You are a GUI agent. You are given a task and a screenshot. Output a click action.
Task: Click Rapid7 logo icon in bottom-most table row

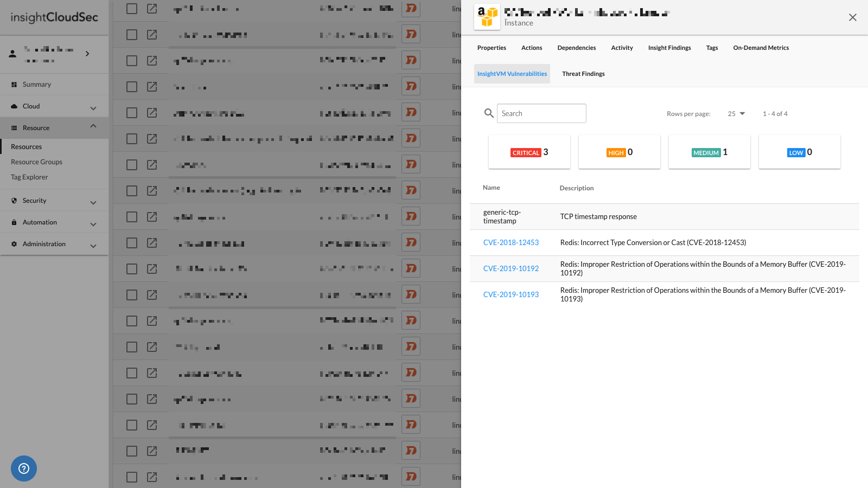(411, 477)
